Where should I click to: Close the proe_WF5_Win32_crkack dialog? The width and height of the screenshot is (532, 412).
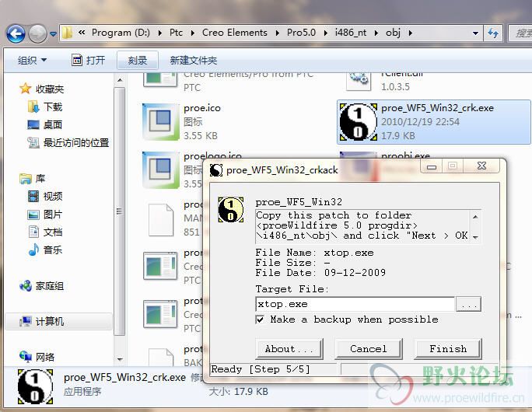(x=482, y=166)
